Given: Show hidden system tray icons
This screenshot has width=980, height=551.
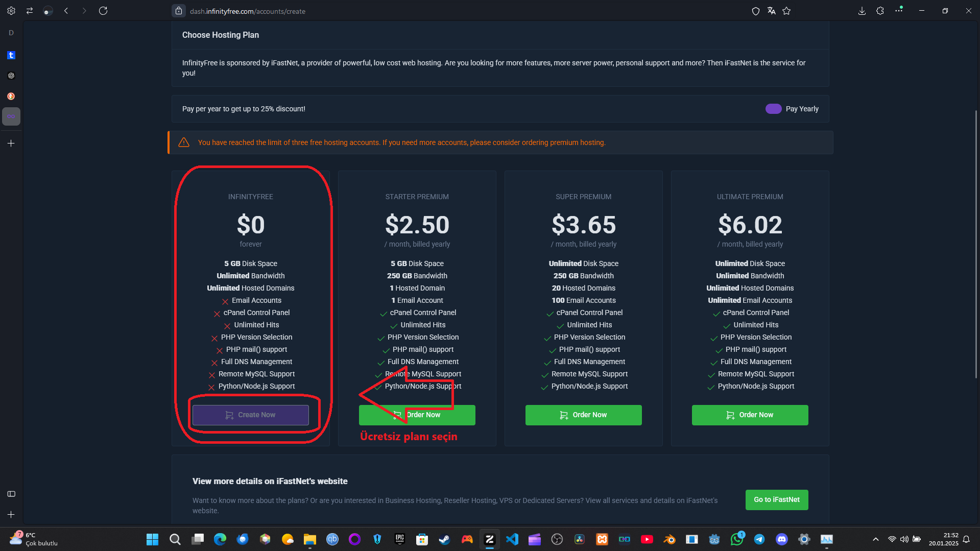Looking at the screenshot, I should [876, 539].
